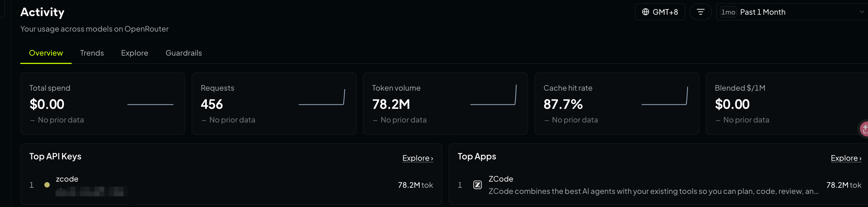Open the GMT+8 timezone selector
Viewport: 868px width, 207px height.
[x=660, y=12]
